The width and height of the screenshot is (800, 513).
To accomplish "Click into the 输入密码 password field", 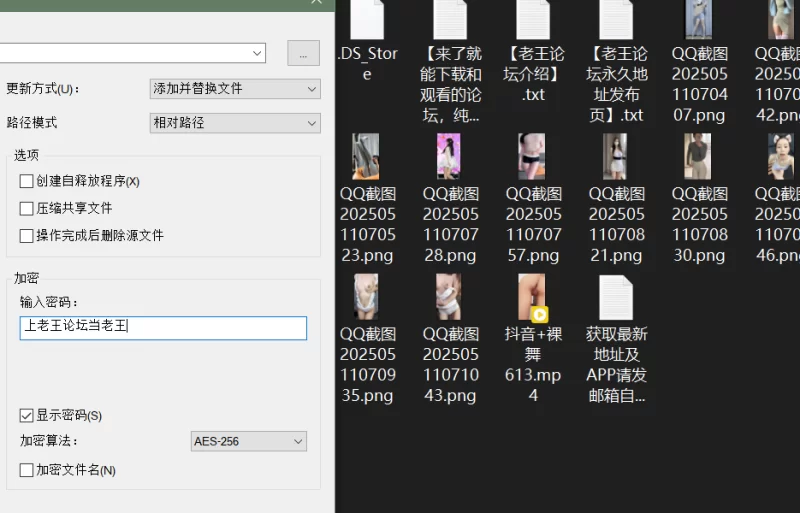I will tap(163, 328).
